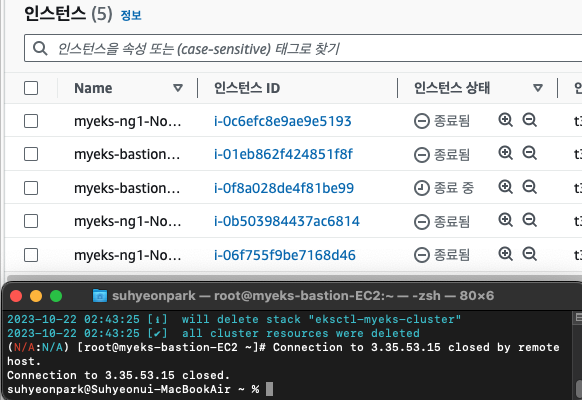Click terminal title folder icon
The width and height of the screenshot is (582, 400).
tap(99, 296)
